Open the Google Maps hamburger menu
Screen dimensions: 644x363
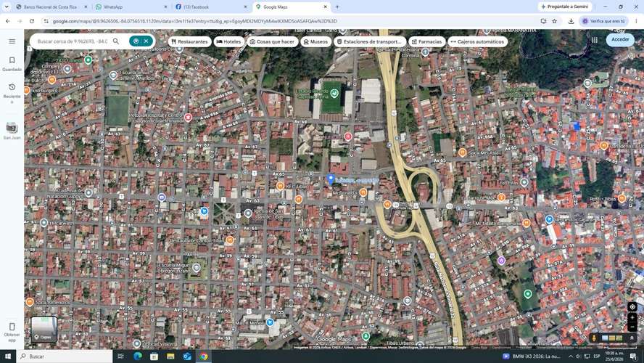point(12,41)
